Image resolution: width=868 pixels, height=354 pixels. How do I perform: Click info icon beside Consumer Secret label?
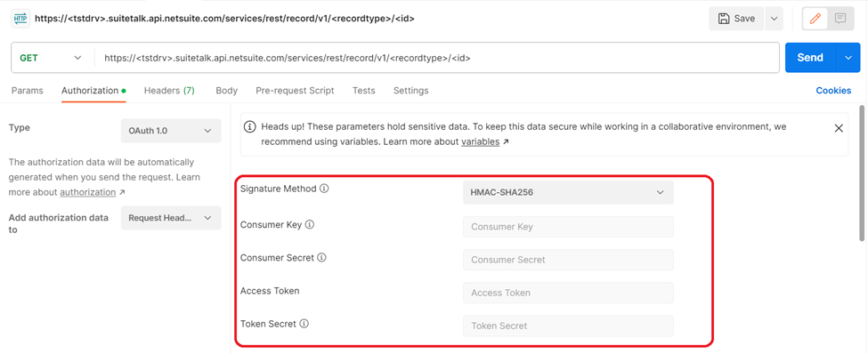click(321, 258)
